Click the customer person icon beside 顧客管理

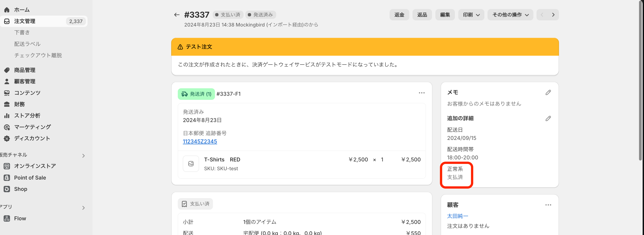point(7,81)
